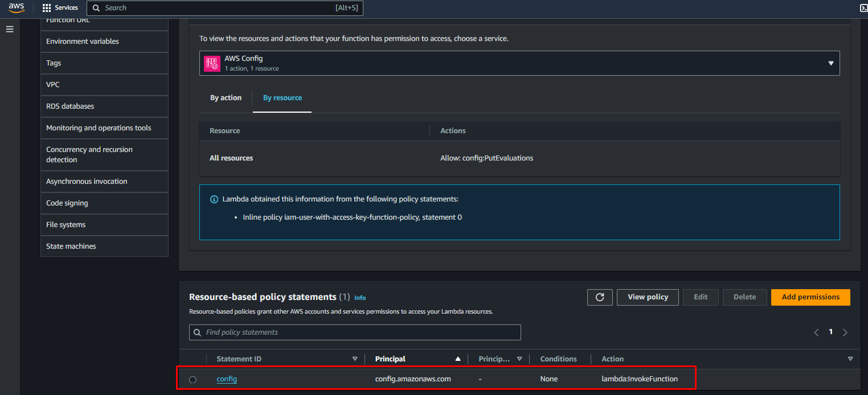Sort by Statement ID column arrow
This screenshot has width=868, height=395.
tap(355, 359)
